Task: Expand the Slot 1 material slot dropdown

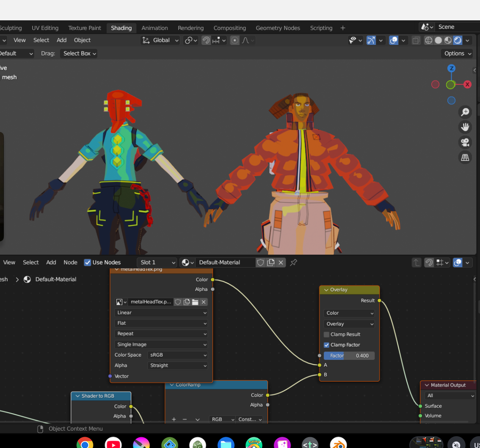Action: (157, 263)
